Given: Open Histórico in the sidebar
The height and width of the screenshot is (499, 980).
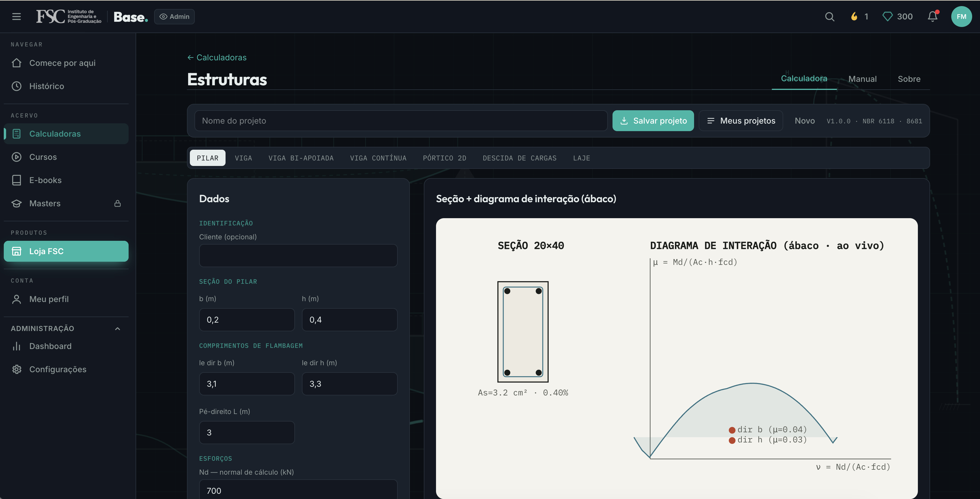Looking at the screenshot, I should 66,86.
